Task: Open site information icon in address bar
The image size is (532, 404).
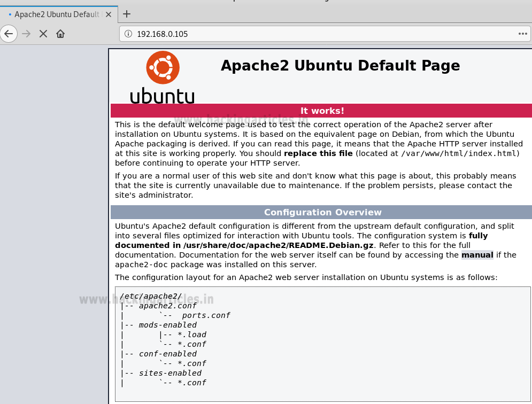Action: point(128,34)
